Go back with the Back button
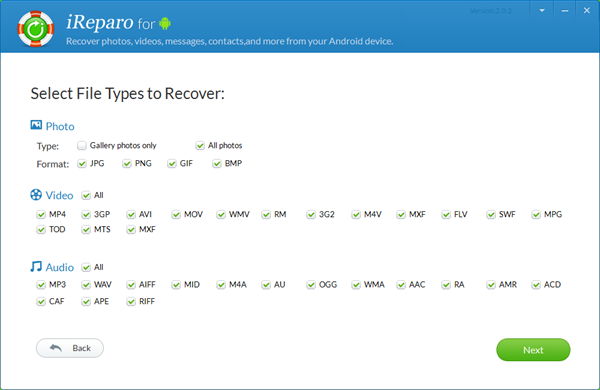 70,348
